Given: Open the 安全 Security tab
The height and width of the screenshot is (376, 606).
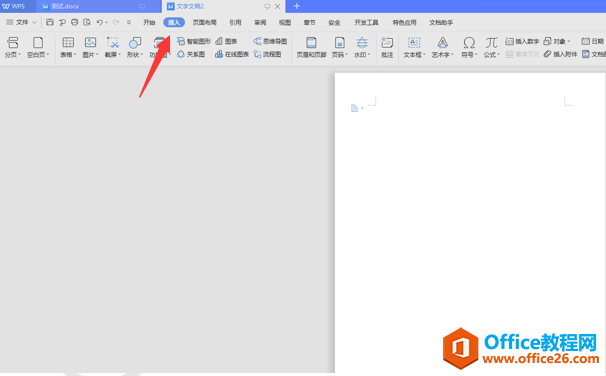Looking at the screenshot, I should [334, 22].
